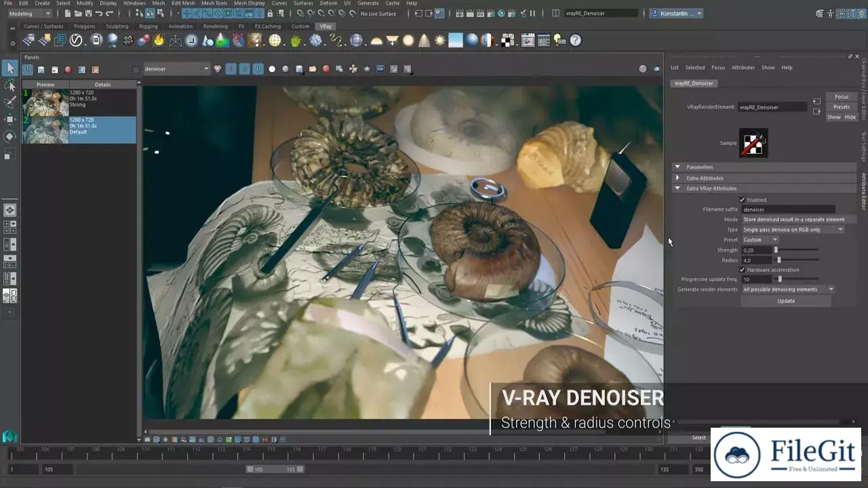Open the V-Ray logo shelf icon

(76, 40)
